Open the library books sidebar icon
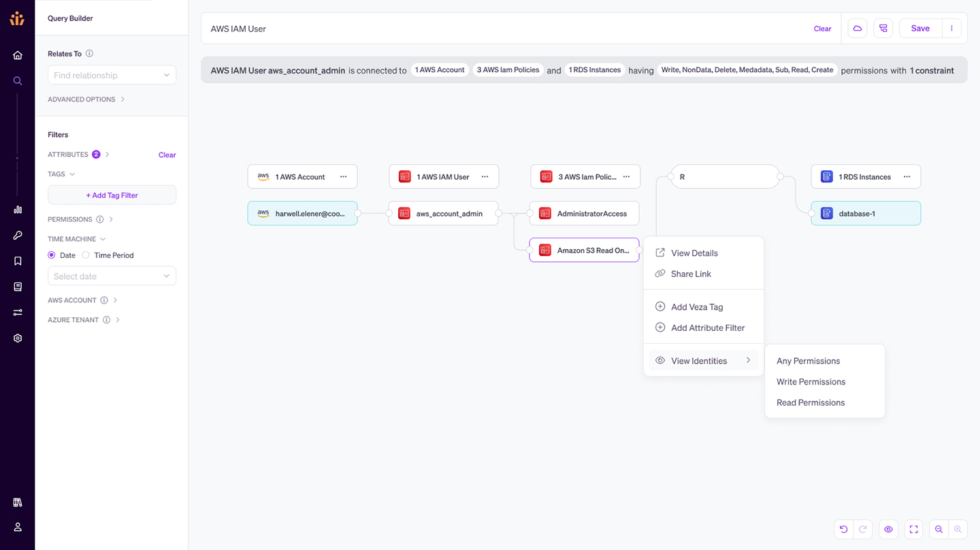980x550 pixels. coord(18,502)
